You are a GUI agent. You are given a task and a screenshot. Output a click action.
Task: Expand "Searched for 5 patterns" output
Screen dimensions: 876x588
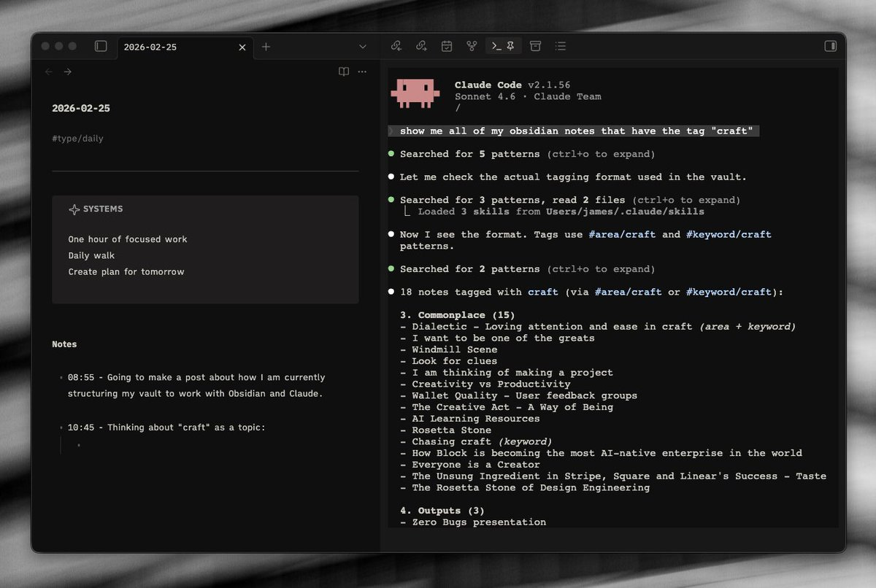pos(527,154)
